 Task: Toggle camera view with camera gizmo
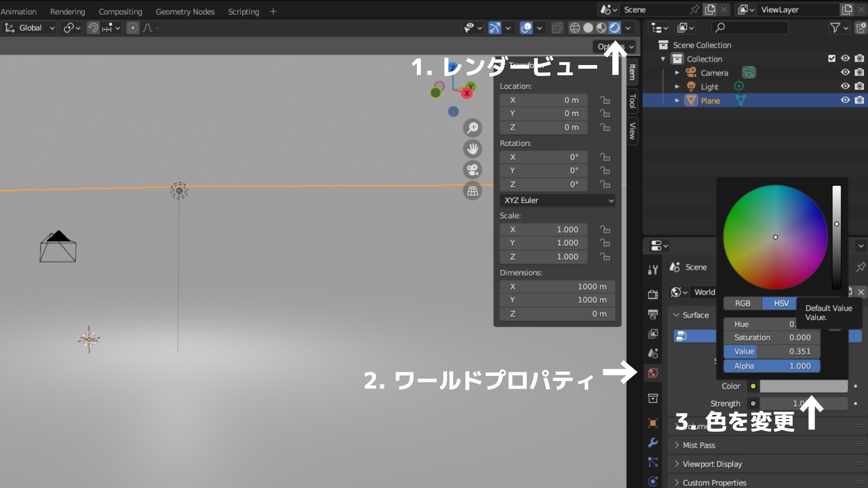(472, 170)
